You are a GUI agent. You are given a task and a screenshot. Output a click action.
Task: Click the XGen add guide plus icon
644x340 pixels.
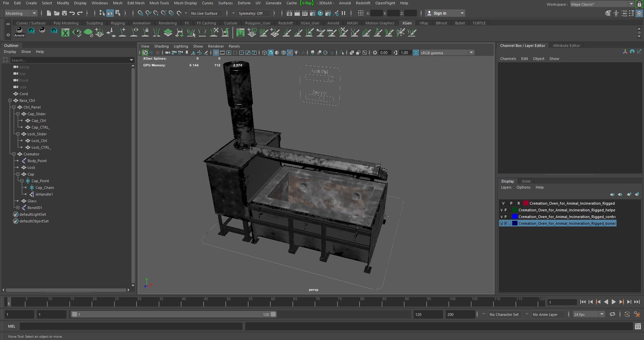(x=123, y=32)
